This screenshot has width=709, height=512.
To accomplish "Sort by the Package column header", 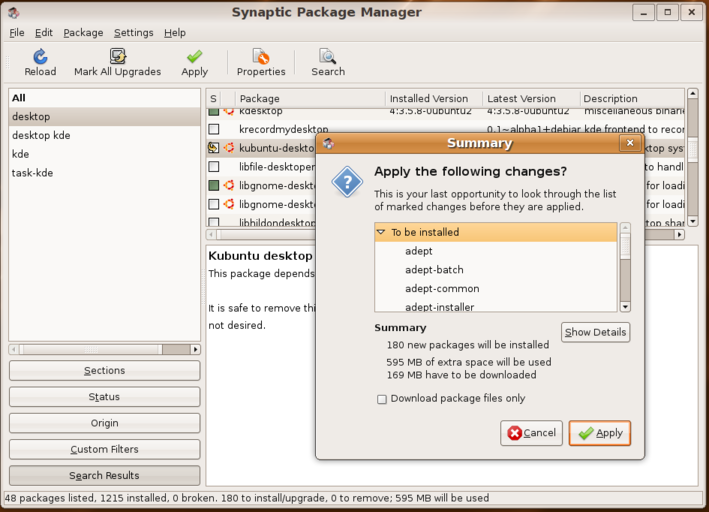I will (310, 99).
